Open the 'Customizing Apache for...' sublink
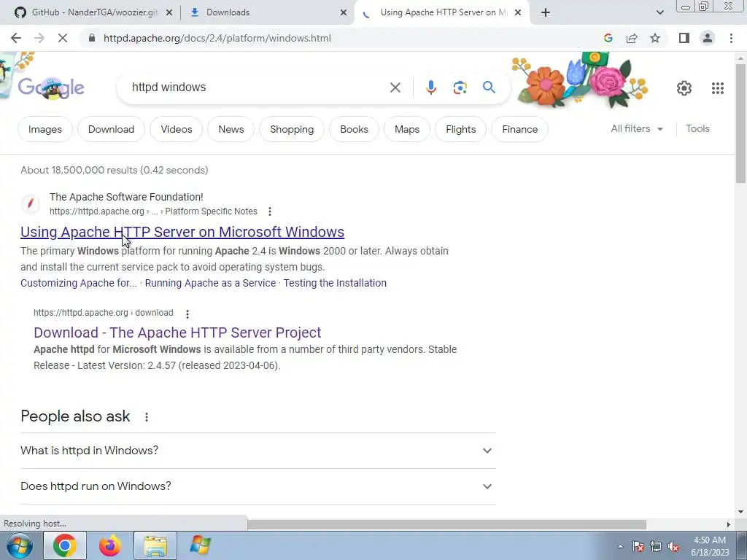The width and height of the screenshot is (747, 560). (79, 283)
